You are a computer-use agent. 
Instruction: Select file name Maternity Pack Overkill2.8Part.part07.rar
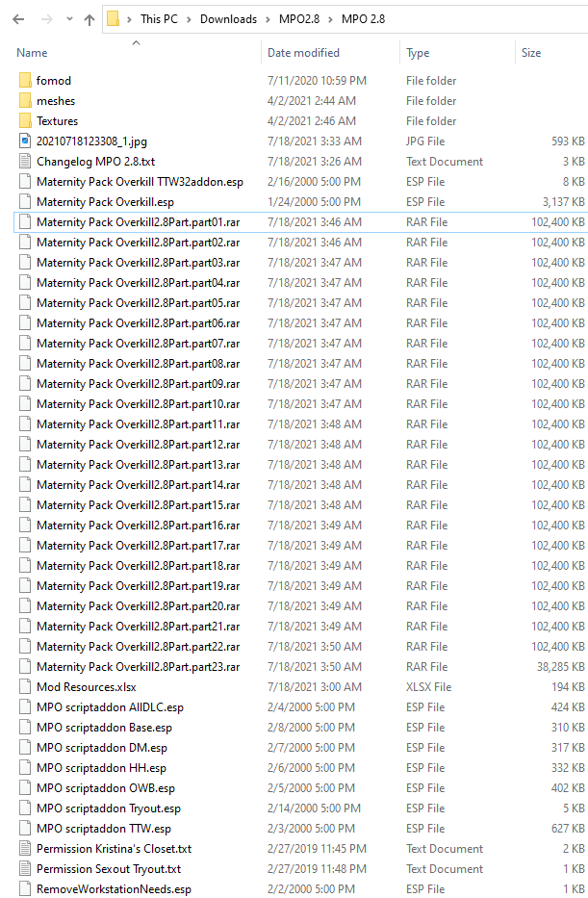pyautogui.click(x=138, y=344)
